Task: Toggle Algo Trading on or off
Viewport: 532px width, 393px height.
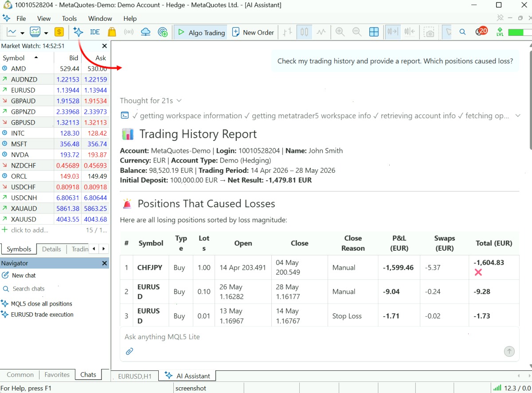Action: point(201,32)
